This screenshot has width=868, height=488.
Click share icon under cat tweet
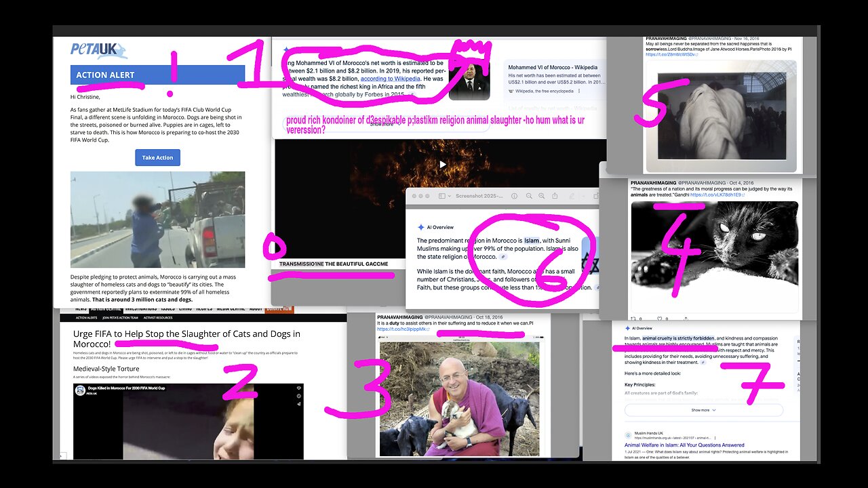coord(686,319)
